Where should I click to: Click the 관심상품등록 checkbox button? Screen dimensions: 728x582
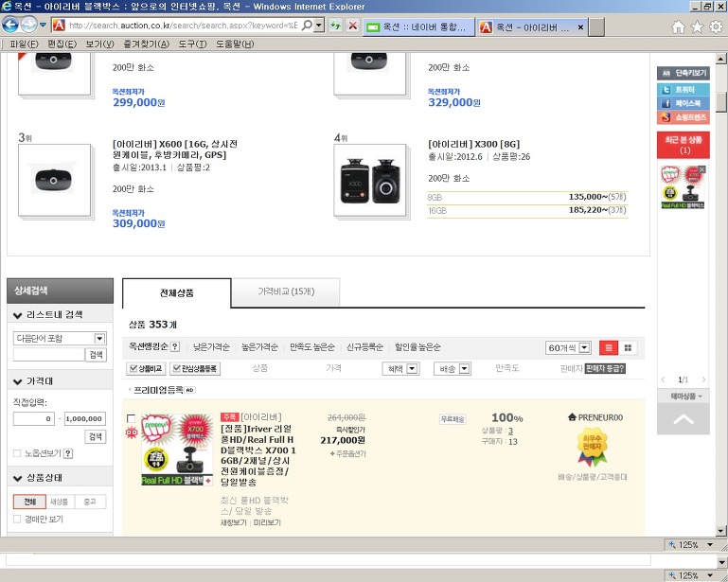point(195,368)
